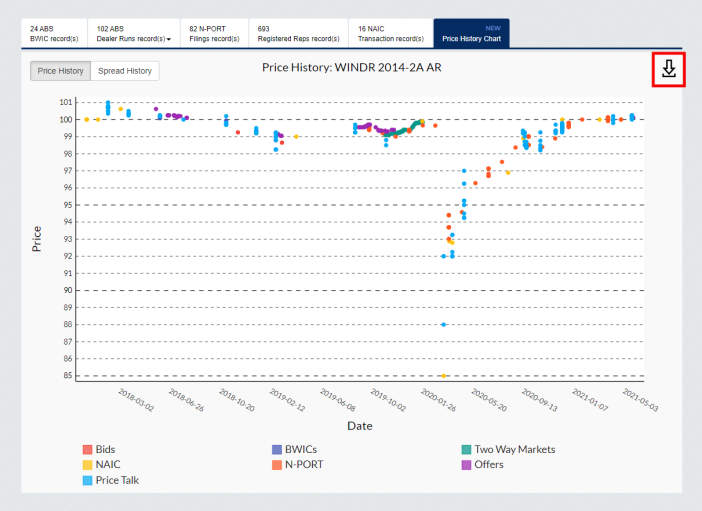Toggle Price Talk legend swatch
The height and width of the screenshot is (511, 702).
pos(88,480)
